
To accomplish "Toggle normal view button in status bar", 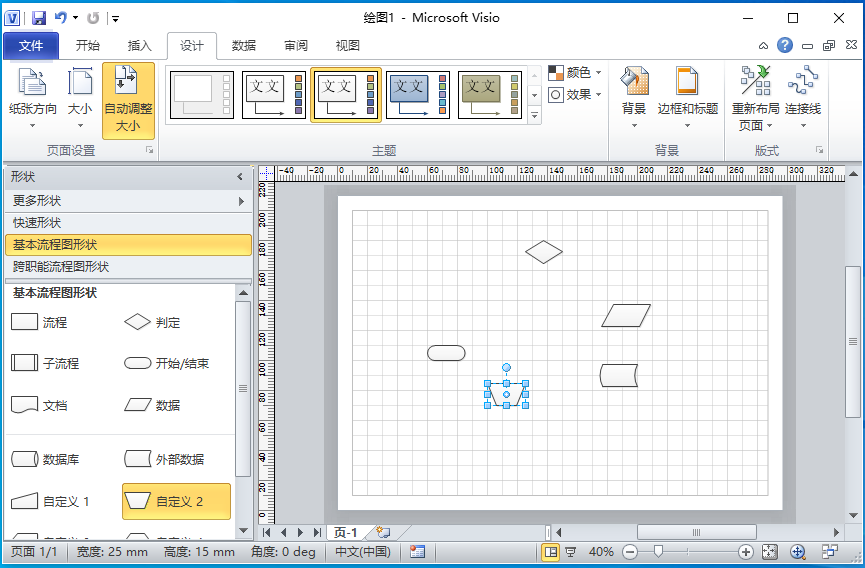I will [551, 552].
